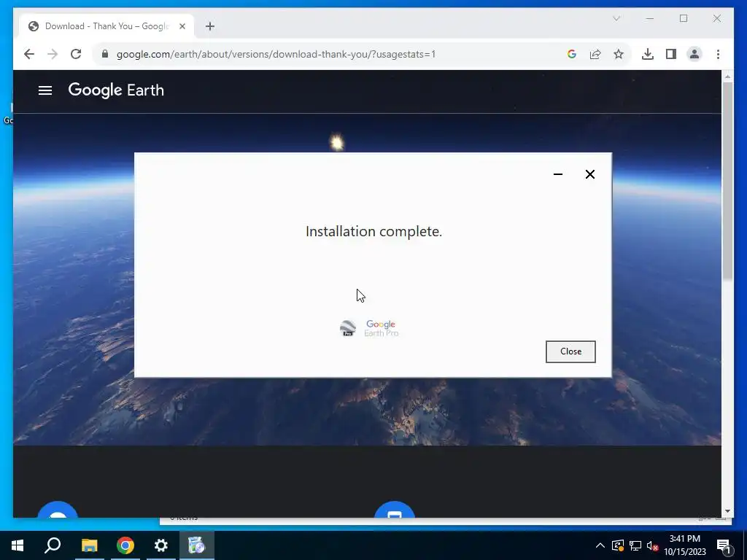
Task: Click the page's vertical scrollbar thumb
Action: pyautogui.click(x=727, y=181)
